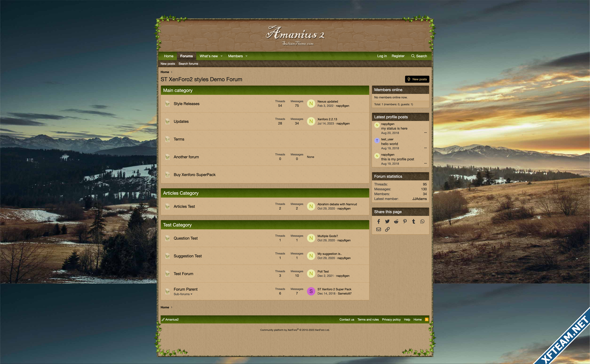Click Suggestion Test forum leaf icon
590x364 pixels.
(168, 256)
